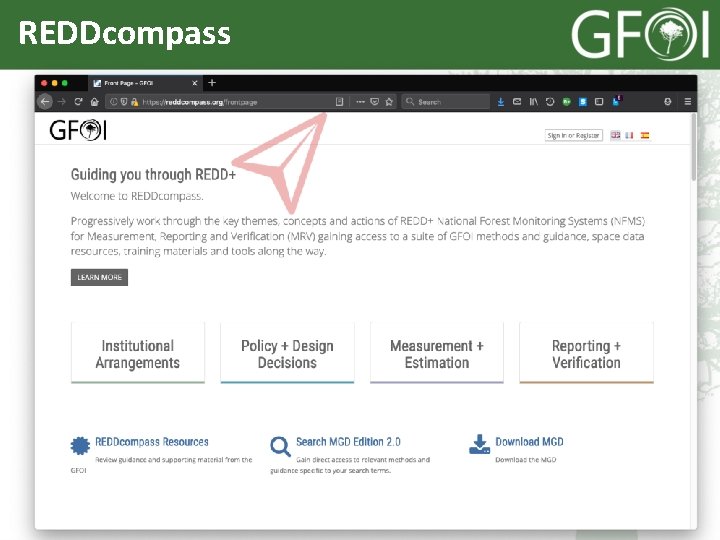Open the Firefox account avatar icon
The height and width of the screenshot is (540, 720).
(668, 102)
